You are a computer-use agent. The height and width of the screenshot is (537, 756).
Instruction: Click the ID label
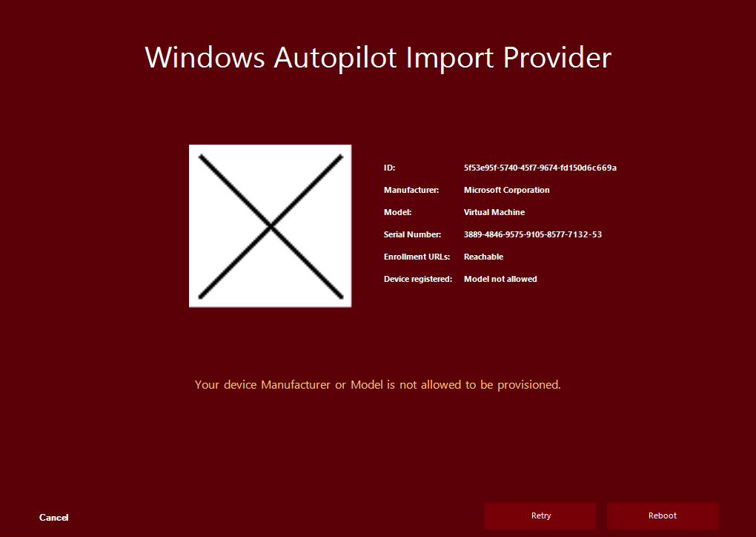[x=389, y=168]
